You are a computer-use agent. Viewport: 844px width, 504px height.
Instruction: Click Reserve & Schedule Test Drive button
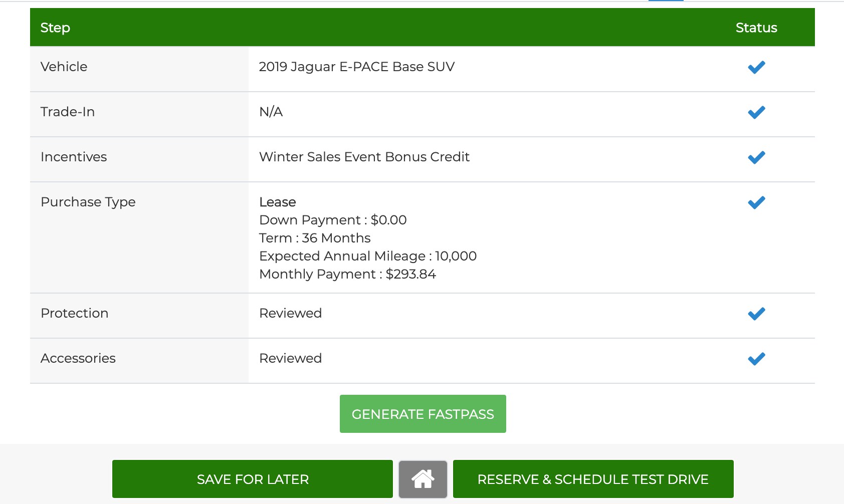(593, 479)
